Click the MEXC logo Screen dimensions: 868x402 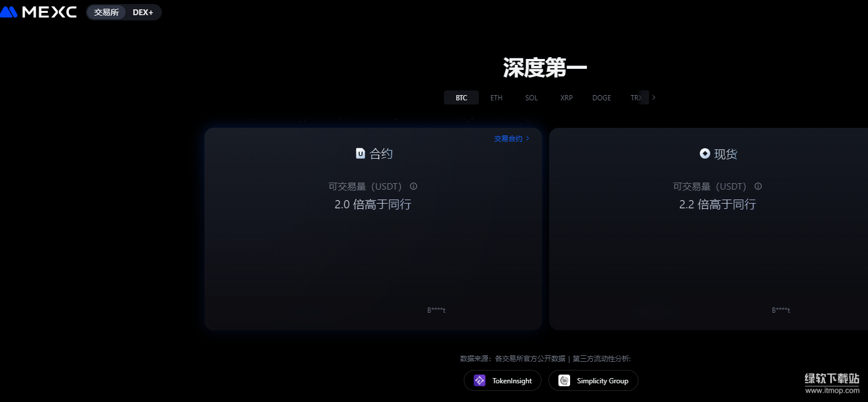(39, 12)
